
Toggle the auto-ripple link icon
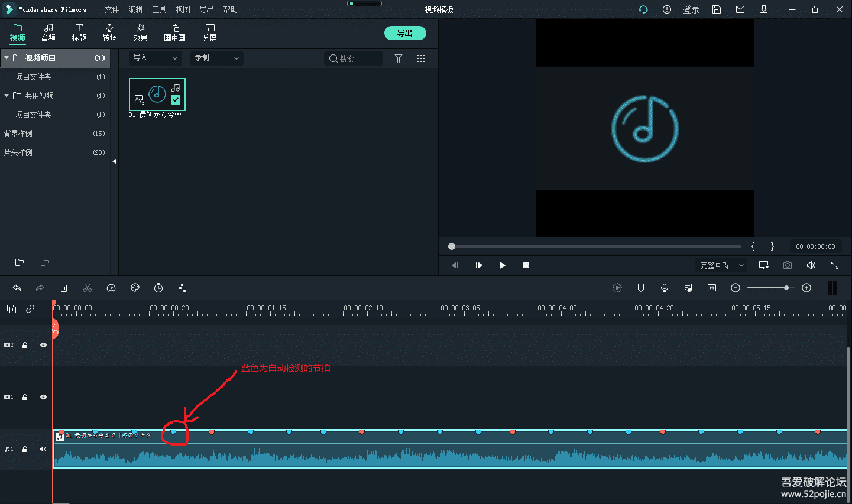[x=30, y=309]
